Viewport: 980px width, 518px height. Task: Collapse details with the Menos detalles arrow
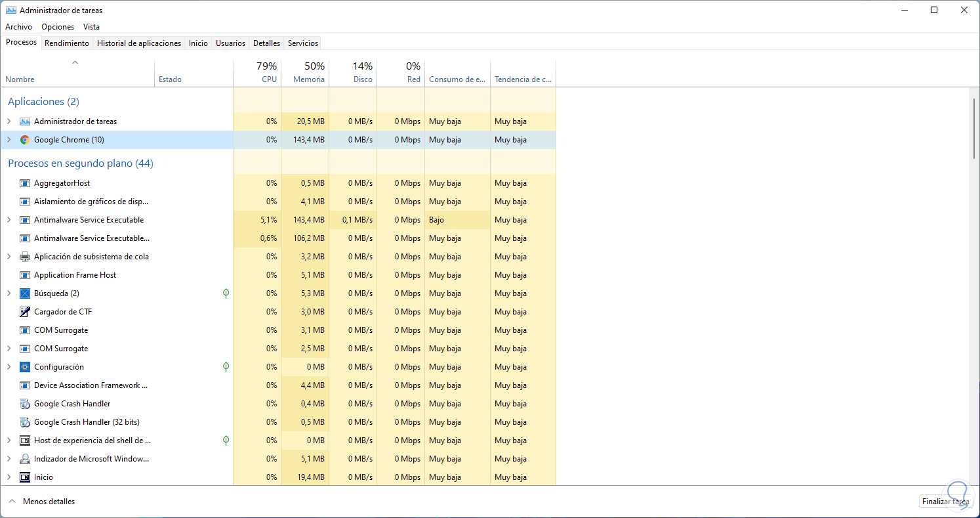pos(11,502)
